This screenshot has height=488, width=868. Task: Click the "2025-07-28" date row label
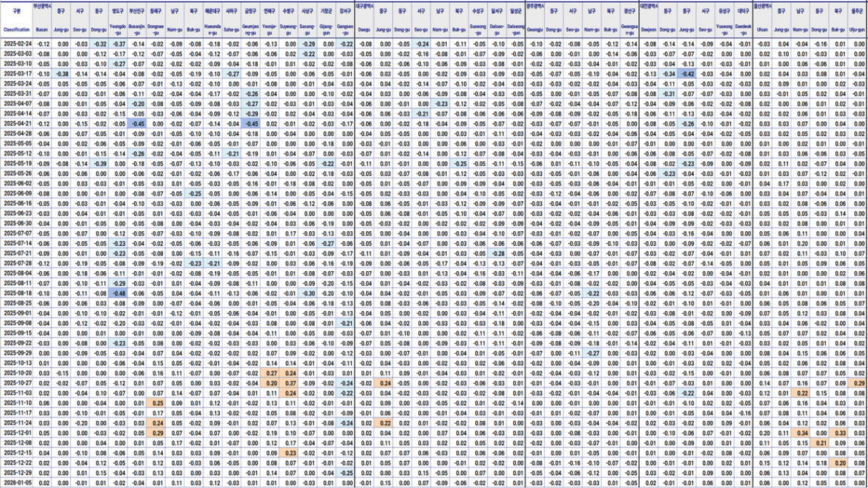[16, 263]
